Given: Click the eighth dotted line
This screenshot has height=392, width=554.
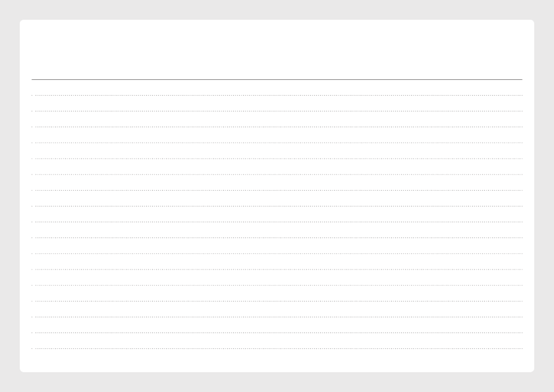Looking at the screenshot, I should tap(277, 206).
